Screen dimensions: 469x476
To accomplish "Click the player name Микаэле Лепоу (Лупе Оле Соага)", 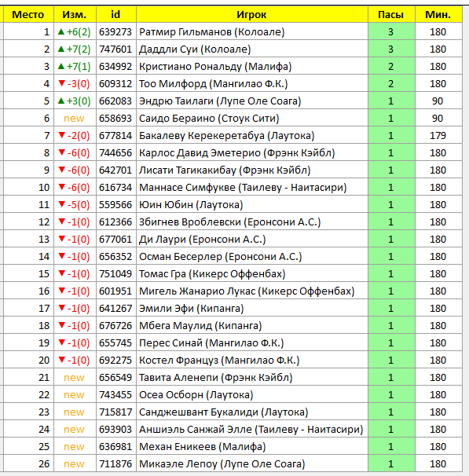I will [222, 464].
